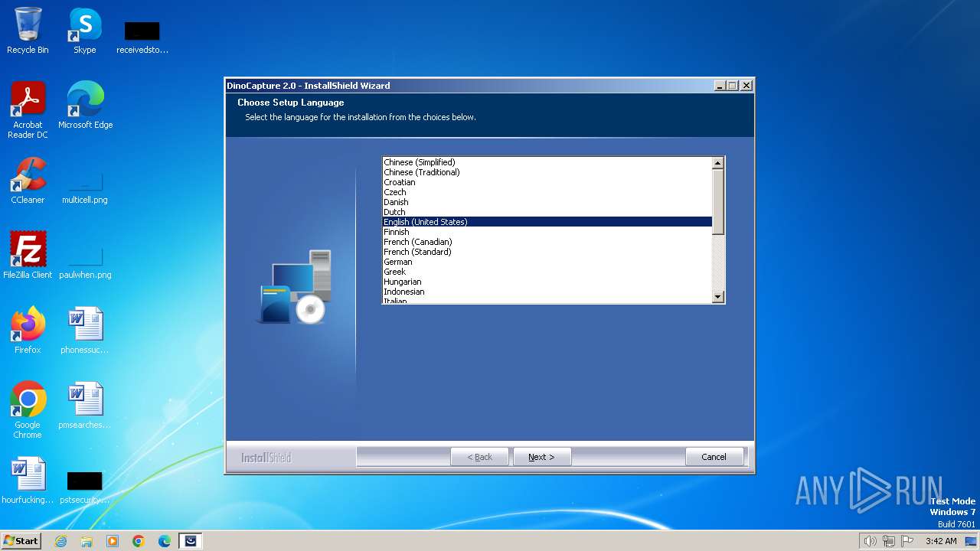Screen dimensions: 980x551
Task: Switch to InstallShield taskbar item
Action: [x=191, y=541]
